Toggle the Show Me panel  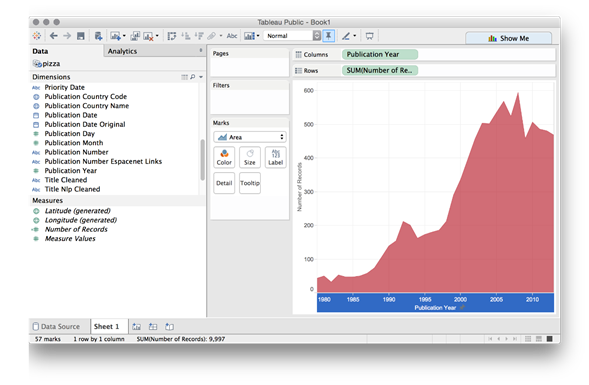[x=508, y=38]
